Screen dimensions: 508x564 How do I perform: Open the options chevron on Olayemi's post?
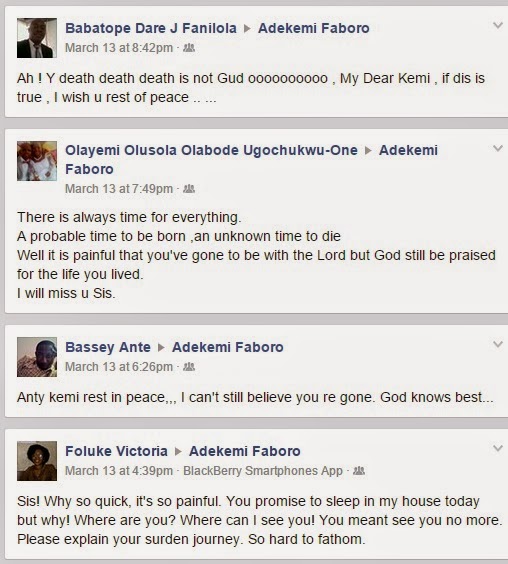point(498,148)
